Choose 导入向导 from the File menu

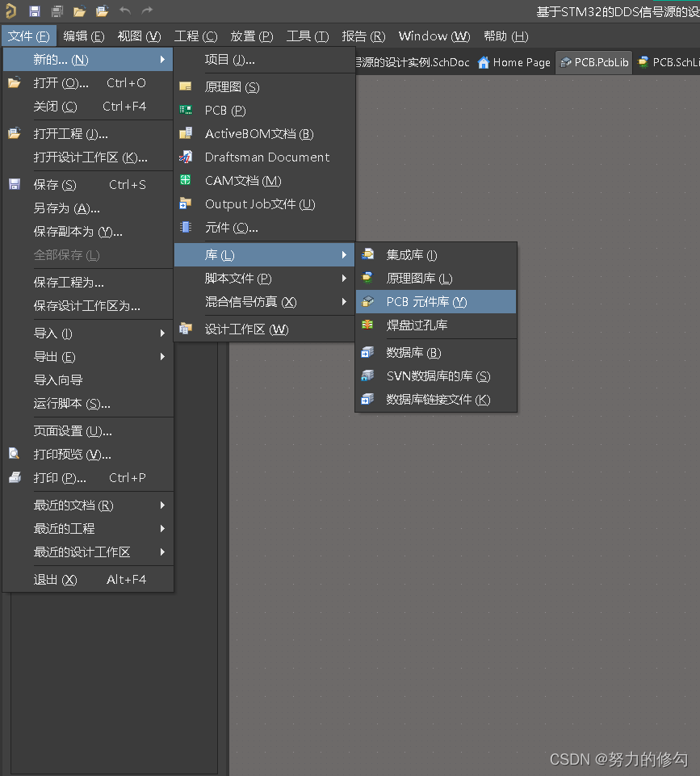click(88, 380)
